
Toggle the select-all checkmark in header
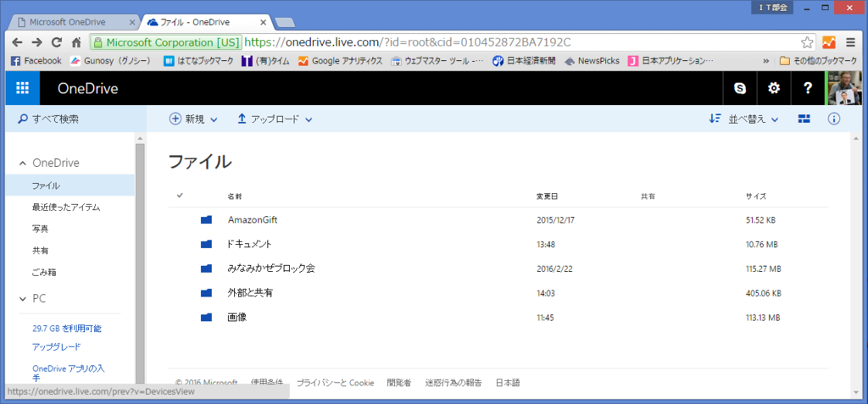[x=180, y=196]
